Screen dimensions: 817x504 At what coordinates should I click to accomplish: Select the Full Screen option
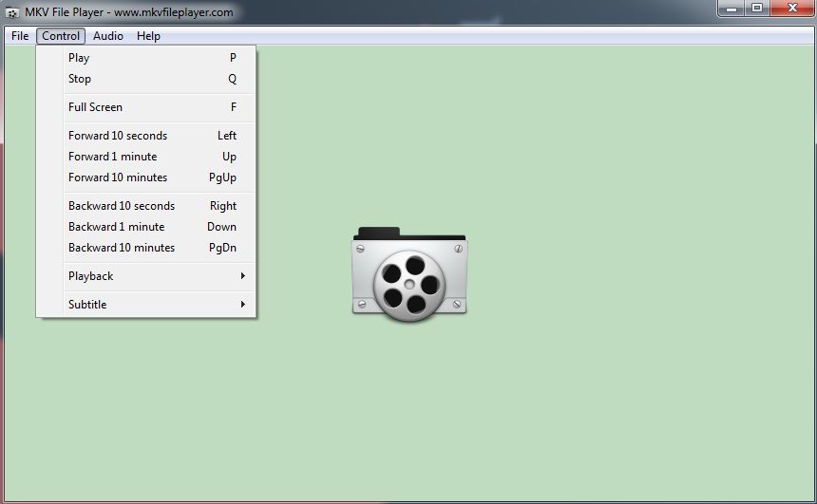(146, 107)
